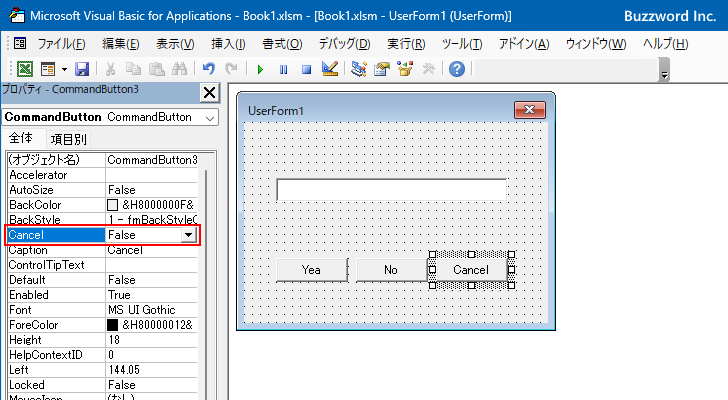Screen dimensions: 728x400
Task: Click the blue Help question mark icon
Action: pyautogui.click(x=457, y=69)
